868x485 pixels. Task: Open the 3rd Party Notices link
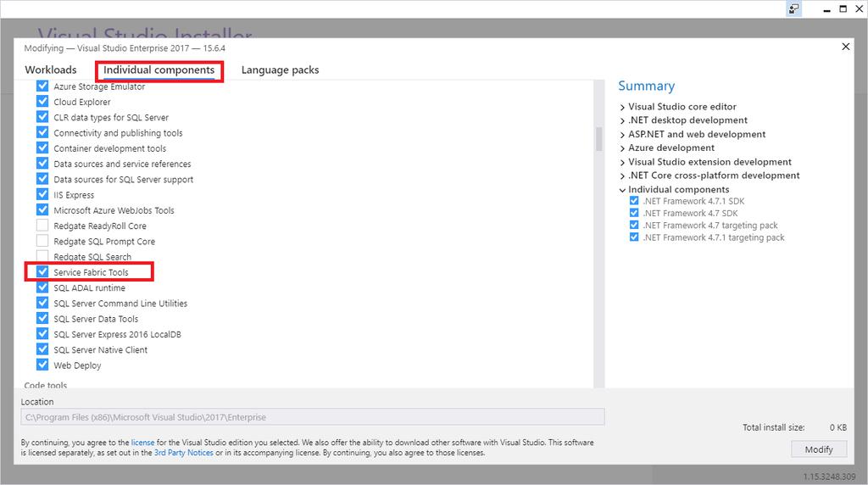184,452
